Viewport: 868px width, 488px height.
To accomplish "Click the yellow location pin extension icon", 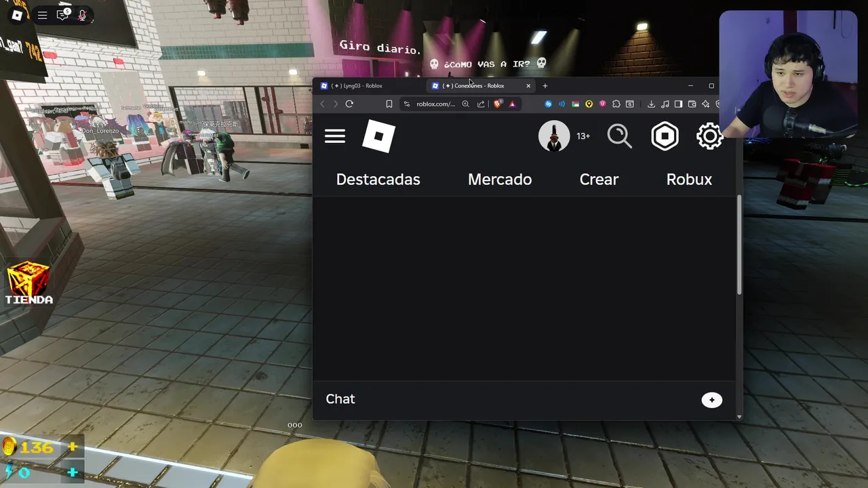I will (x=589, y=104).
